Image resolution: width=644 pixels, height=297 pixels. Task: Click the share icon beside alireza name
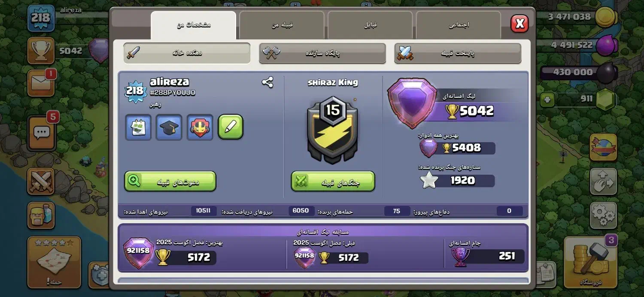coord(267,82)
